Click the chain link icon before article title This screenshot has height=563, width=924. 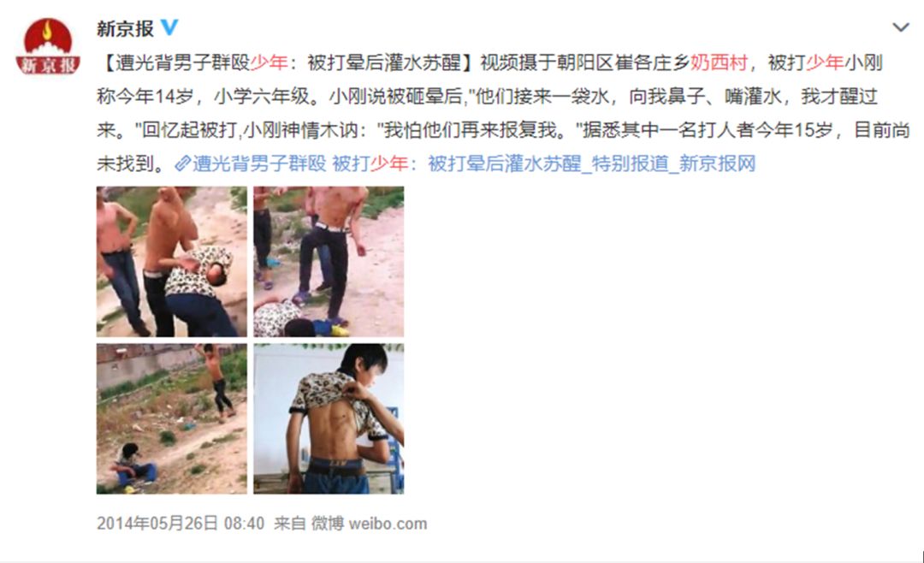(183, 164)
